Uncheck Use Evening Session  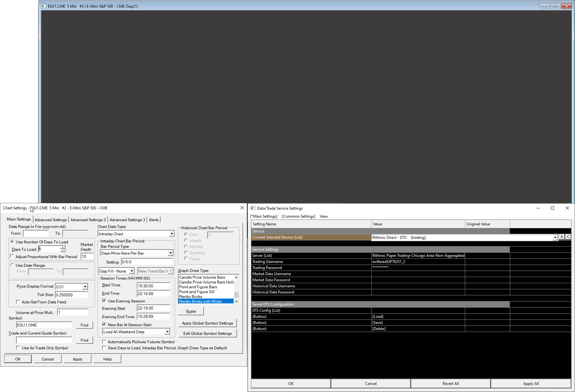click(x=104, y=301)
